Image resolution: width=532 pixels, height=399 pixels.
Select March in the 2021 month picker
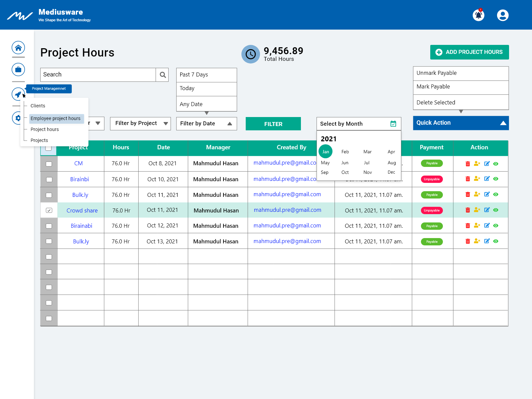coord(367,152)
